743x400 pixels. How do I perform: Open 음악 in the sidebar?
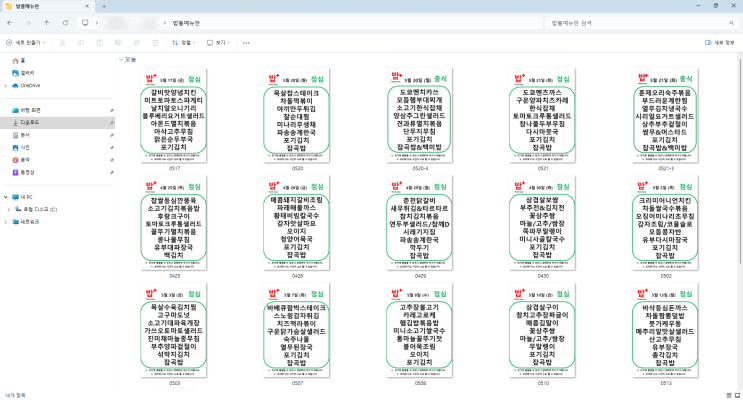(21, 160)
